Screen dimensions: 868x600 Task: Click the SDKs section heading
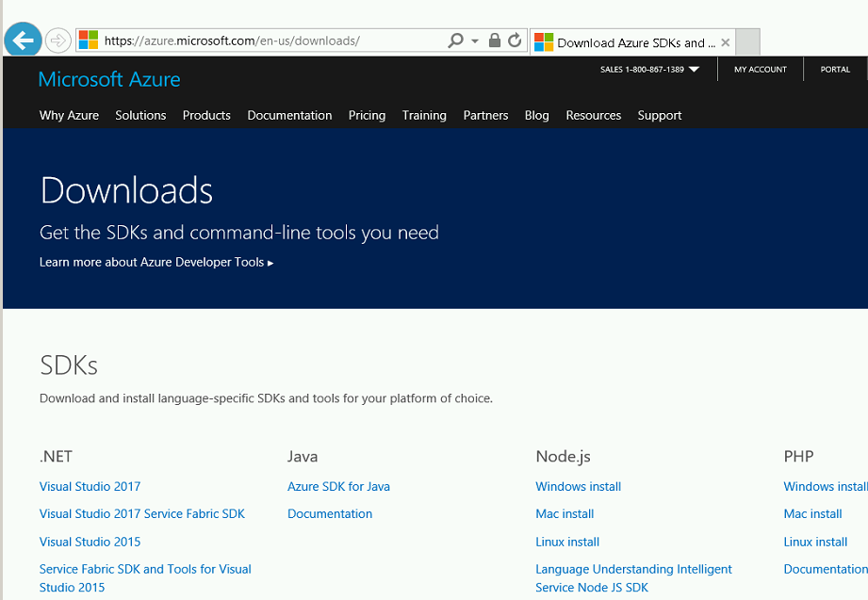tap(69, 365)
